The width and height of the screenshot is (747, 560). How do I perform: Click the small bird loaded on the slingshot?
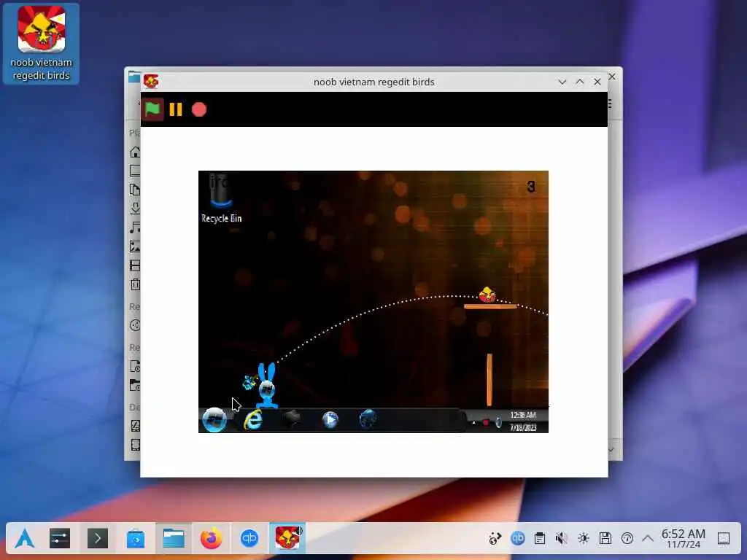pos(249,382)
